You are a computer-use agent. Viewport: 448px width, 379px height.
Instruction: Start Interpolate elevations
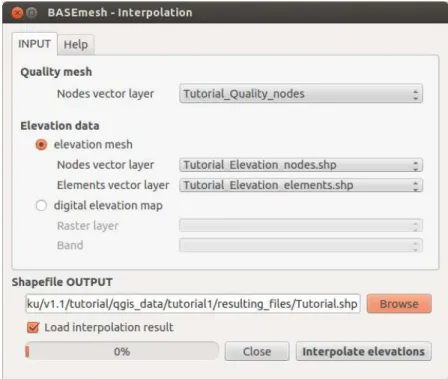pos(363,351)
